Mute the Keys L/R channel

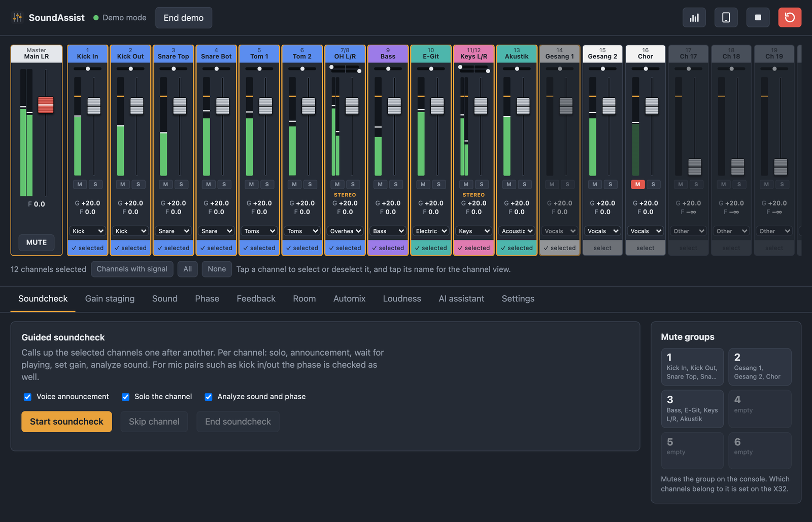point(466,184)
